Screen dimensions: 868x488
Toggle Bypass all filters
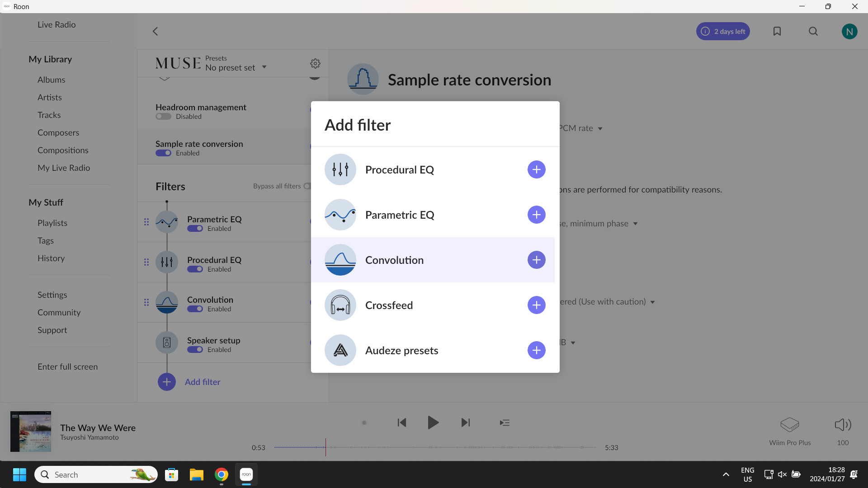[x=308, y=186]
